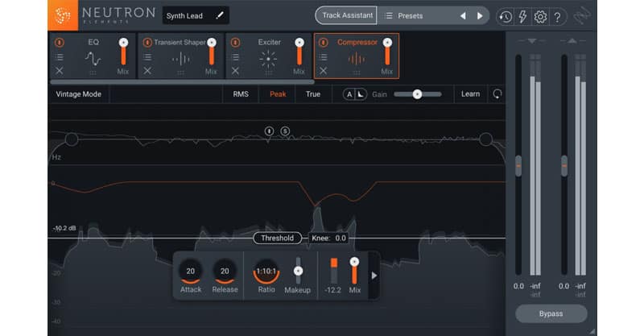
Task: Click the Release knob
Action: (x=225, y=272)
